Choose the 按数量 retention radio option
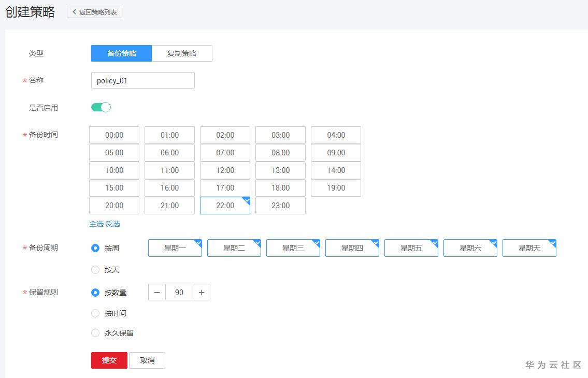Screen dimensions: 588x378 (x=95, y=293)
